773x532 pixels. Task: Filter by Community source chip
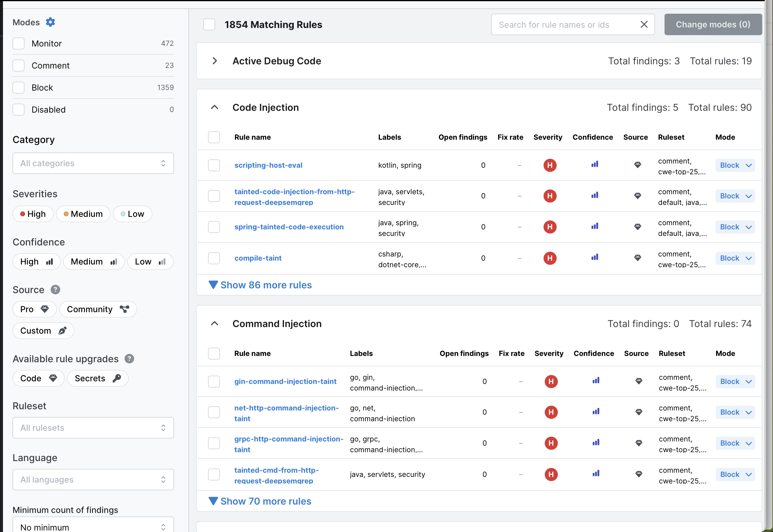[98, 309]
